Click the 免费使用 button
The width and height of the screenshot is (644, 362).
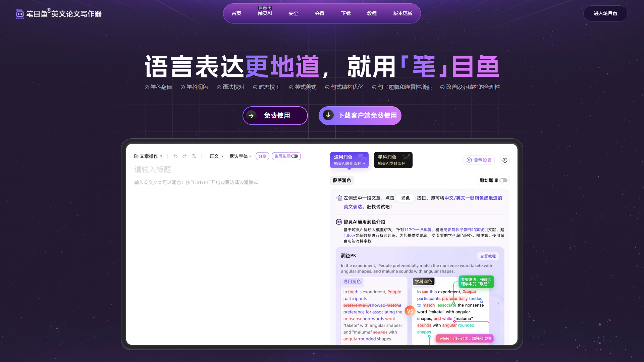(x=275, y=115)
